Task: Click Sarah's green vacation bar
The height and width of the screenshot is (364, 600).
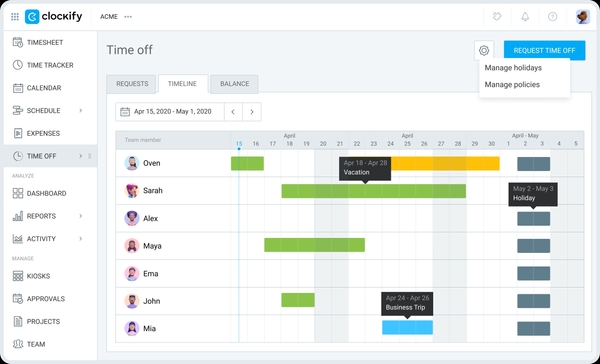Action: point(373,191)
